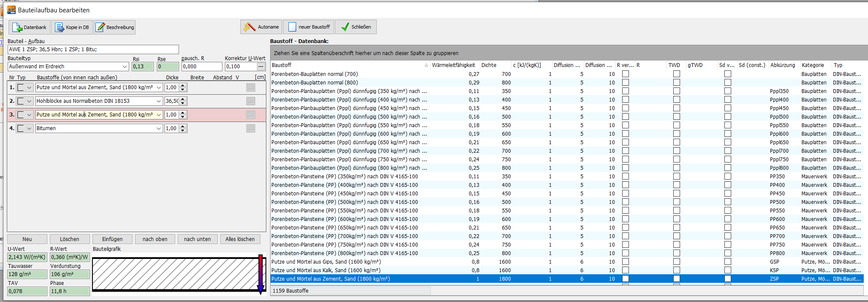This screenshot has width=868, height=302.
Task: Click the Bauteil-Aufbau name input field
Action: (x=93, y=49)
